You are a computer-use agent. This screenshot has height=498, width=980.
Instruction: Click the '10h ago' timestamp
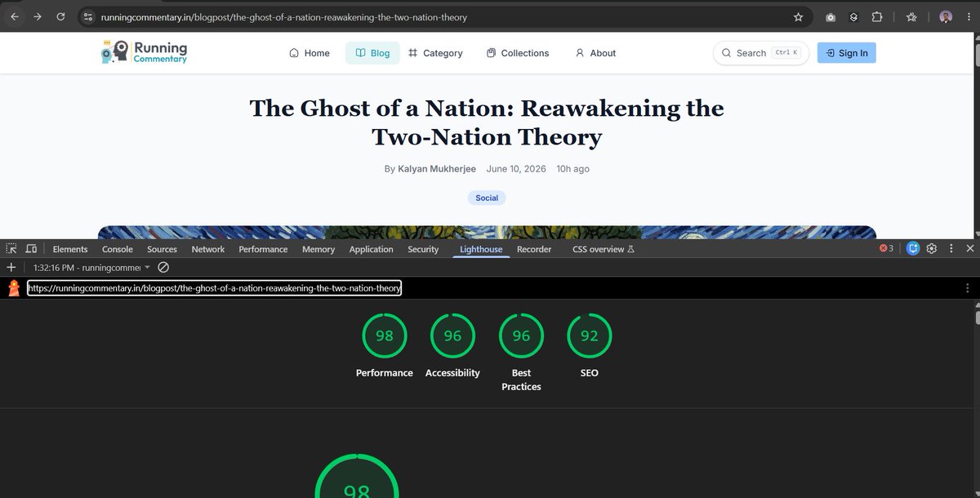coord(572,169)
